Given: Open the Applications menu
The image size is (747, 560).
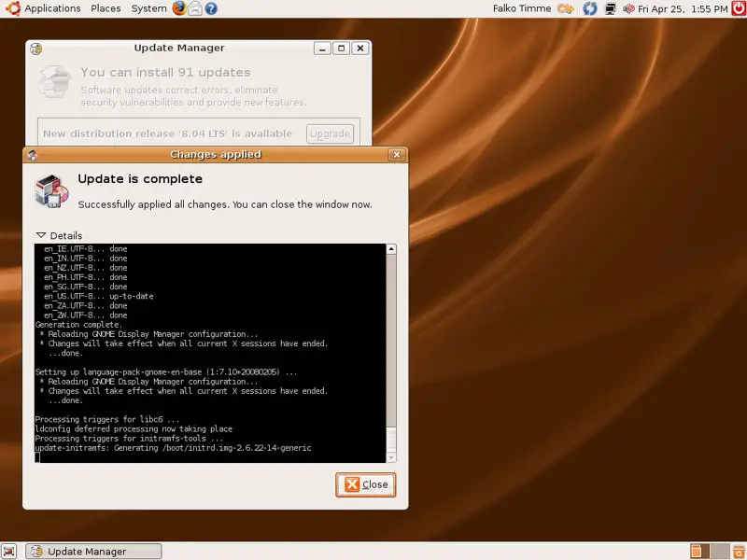Looking at the screenshot, I should point(52,8).
